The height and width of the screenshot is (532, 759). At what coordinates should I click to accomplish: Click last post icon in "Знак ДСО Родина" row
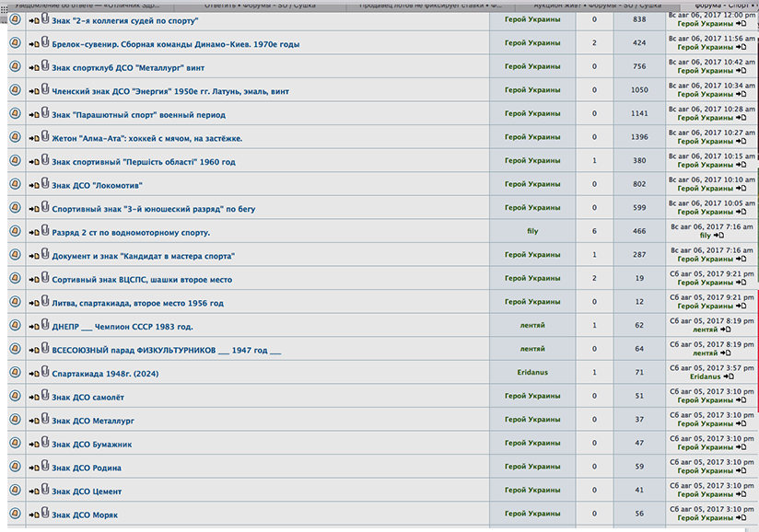point(740,471)
